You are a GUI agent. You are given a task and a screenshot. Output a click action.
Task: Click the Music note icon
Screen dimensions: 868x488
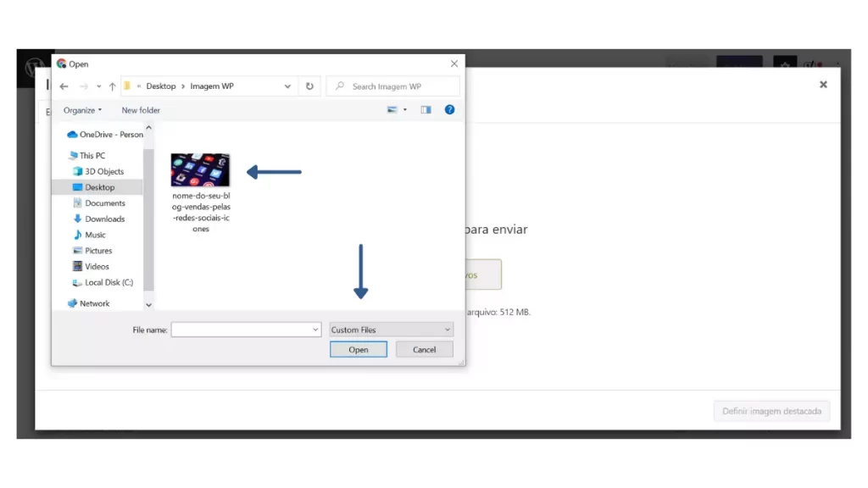pos(77,235)
